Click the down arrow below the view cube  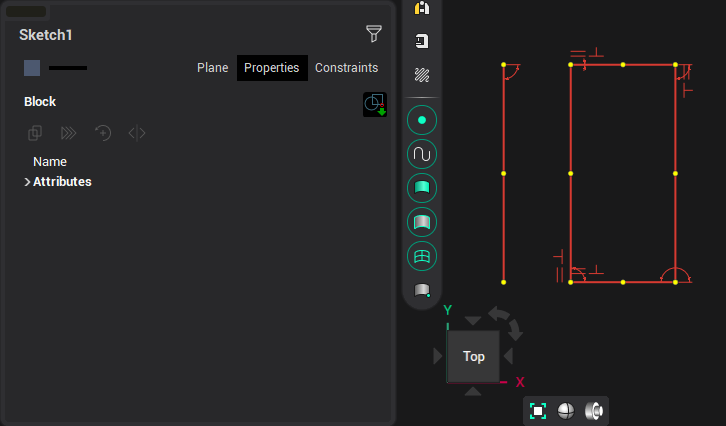pos(473,391)
